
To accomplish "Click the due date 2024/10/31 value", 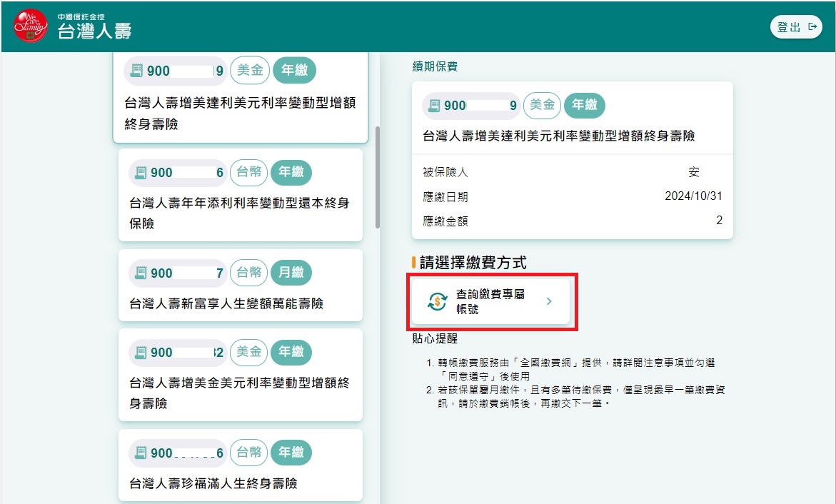I will point(693,196).
